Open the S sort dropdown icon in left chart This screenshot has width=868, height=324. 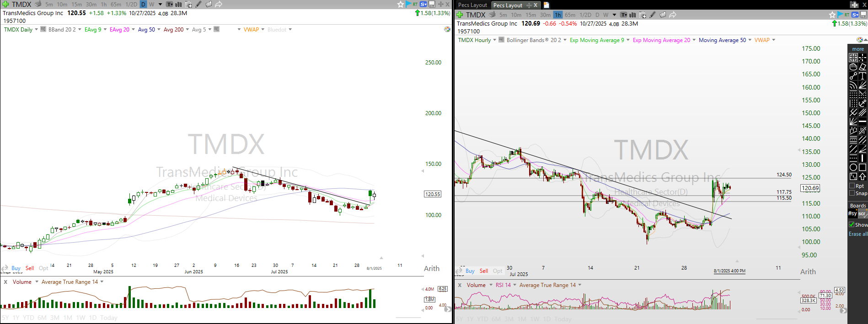pyautogui.click(x=423, y=4)
